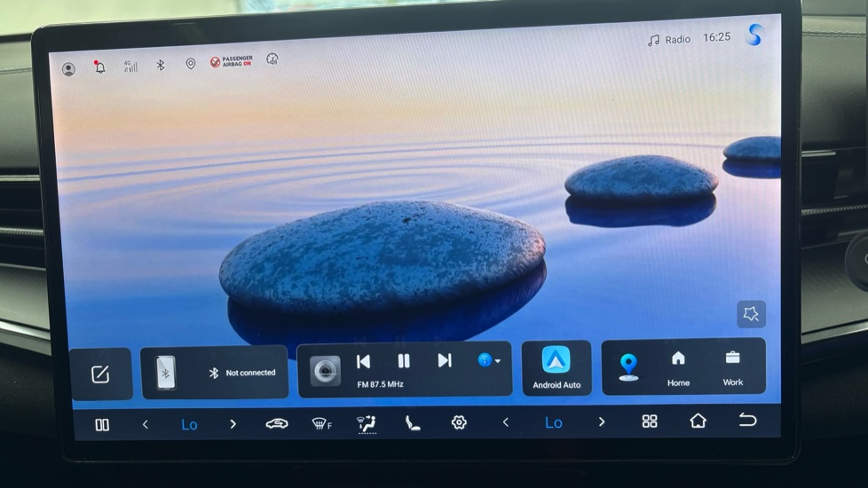The width and height of the screenshot is (868, 488).
Task: Go to the home screen
Action: click(x=698, y=421)
